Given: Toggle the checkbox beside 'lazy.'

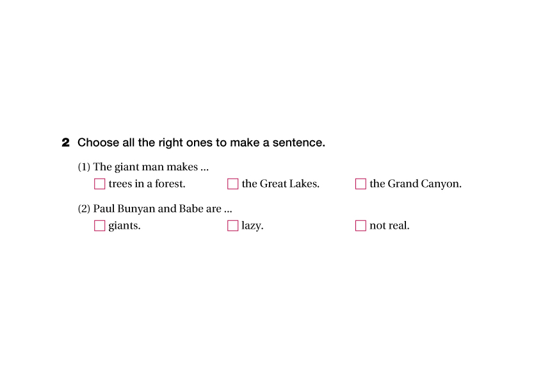Looking at the screenshot, I should pyautogui.click(x=232, y=225).
